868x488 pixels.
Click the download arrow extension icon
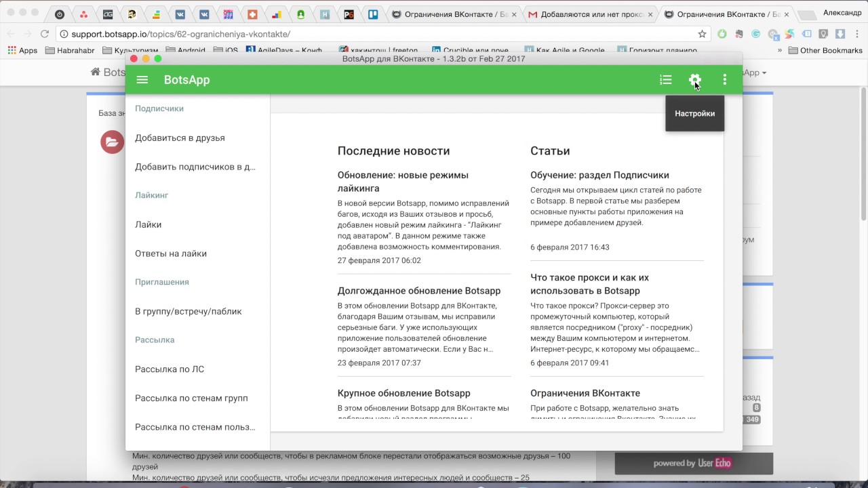point(840,34)
